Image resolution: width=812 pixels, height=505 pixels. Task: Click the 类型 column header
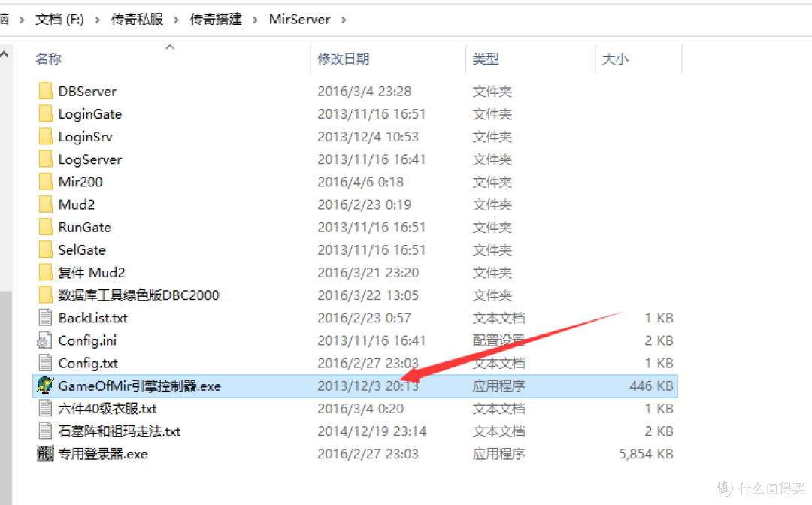point(486,59)
